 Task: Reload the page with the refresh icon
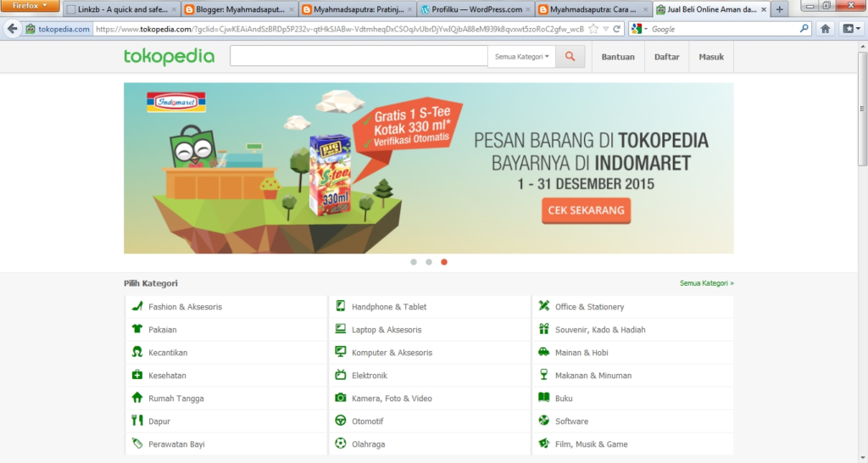pyautogui.click(x=617, y=29)
